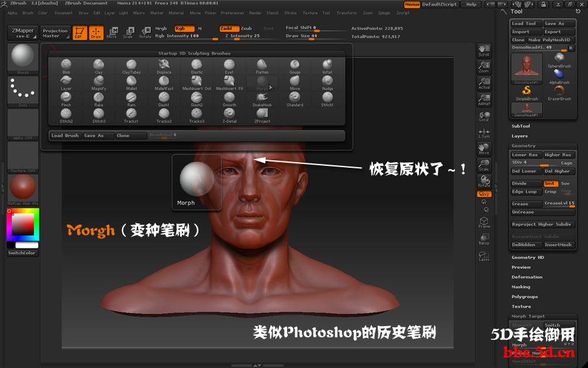Open the Stroke menu

pos(290,13)
